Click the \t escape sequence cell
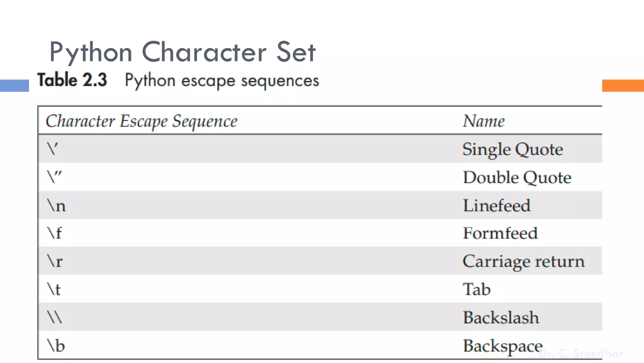The height and width of the screenshot is (363, 644). pyautogui.click(x=54, y=289)
